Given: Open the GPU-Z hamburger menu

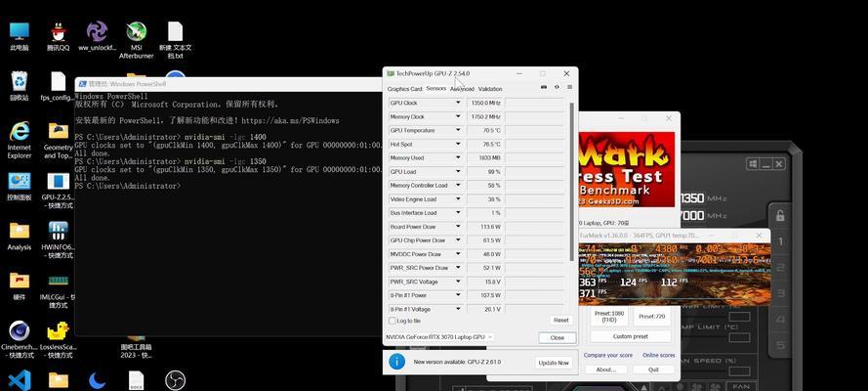Looking at the screenshot, I should 569,87.
